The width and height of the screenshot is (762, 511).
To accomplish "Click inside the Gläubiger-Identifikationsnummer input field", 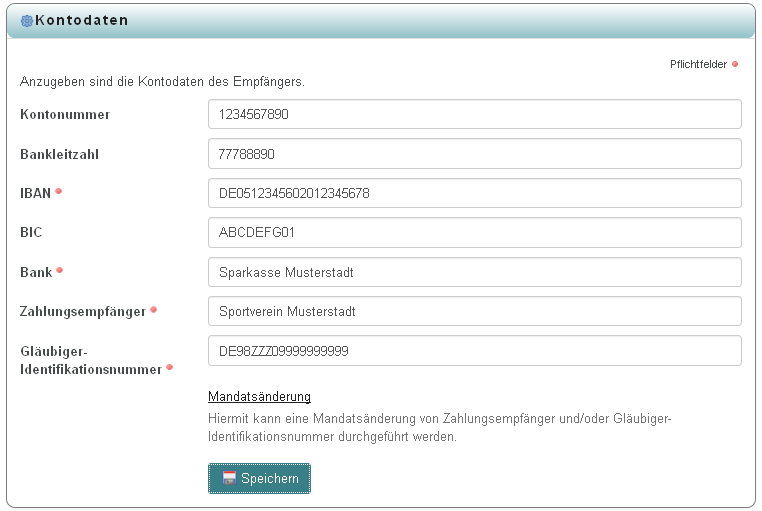I will click(474, 351).
